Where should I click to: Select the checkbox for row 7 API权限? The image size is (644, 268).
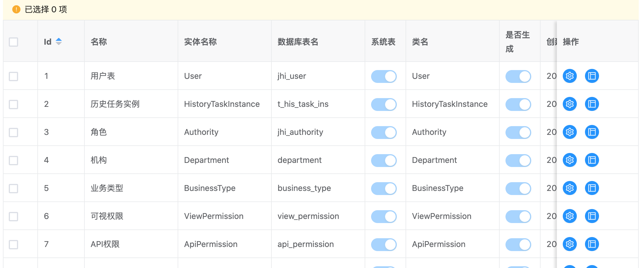point(13,244)
